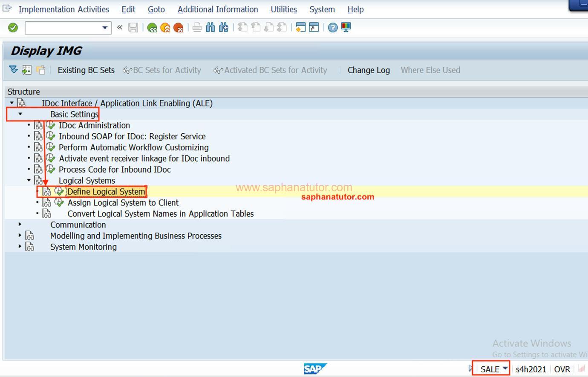The width and height of the screenshot is (588, 377).
Task: Click the Previous Page icon
Action: click(x=256, y=28)
